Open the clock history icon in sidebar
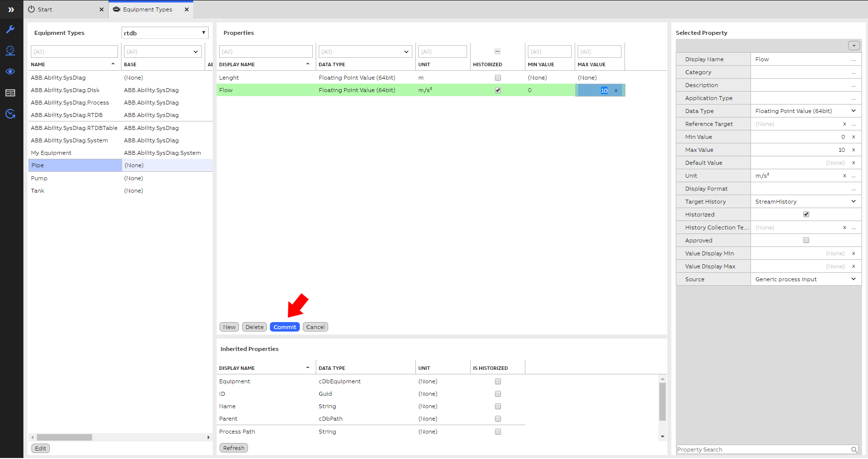Image resolution: width=868 pixels, height=459 pixels. (x=10, y=114)
